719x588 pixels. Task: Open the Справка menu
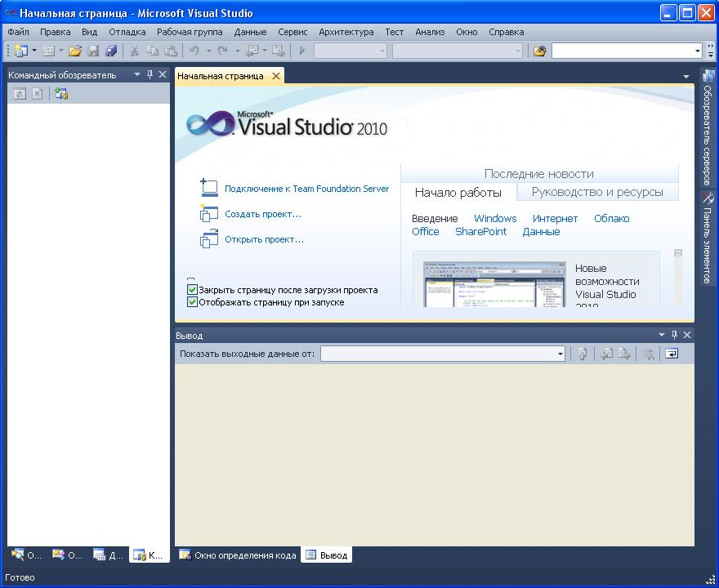click(507, 32)
